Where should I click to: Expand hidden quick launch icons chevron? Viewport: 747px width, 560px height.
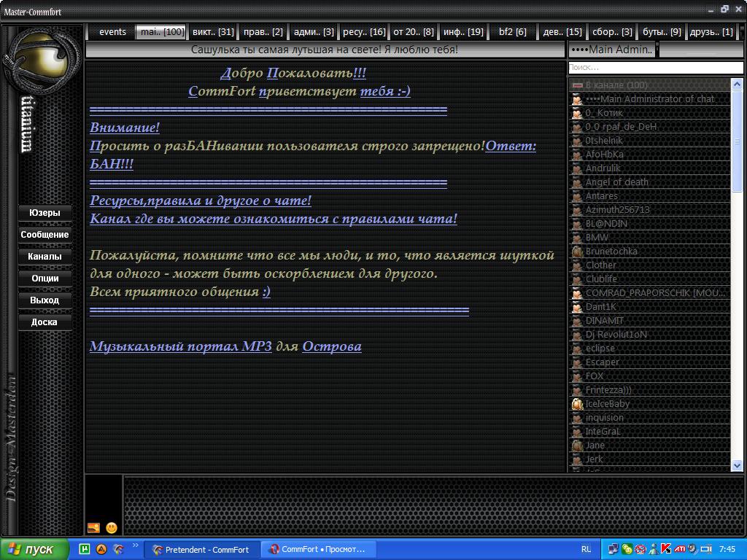click(x=135, y=546)
